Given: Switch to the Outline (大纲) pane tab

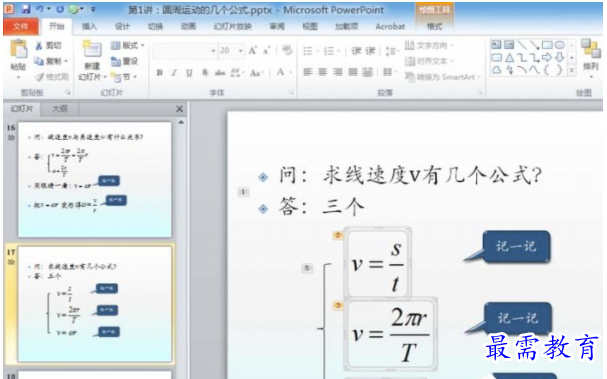Looking at the screenshot, I should click(x=60, y=109).
